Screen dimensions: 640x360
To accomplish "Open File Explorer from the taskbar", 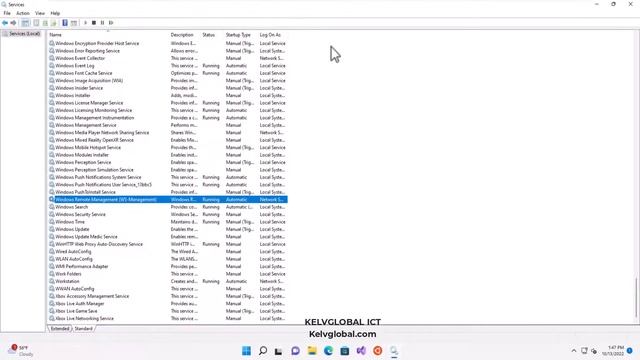I will tap(312, 351).
